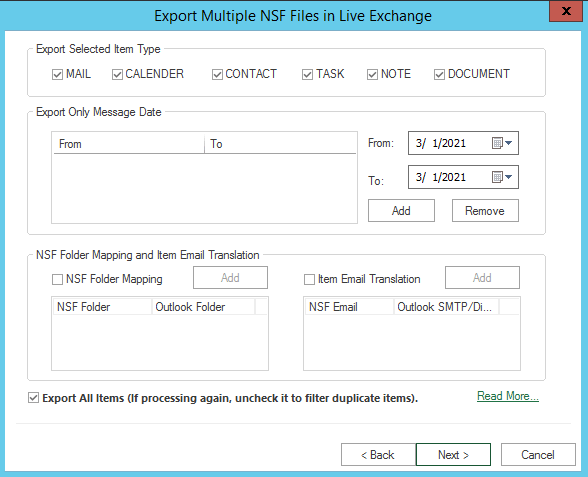Screen dimensions: 588x477
Task: Uncheck the MAIL item type checkbox
Action: click(x=57, y=74)
